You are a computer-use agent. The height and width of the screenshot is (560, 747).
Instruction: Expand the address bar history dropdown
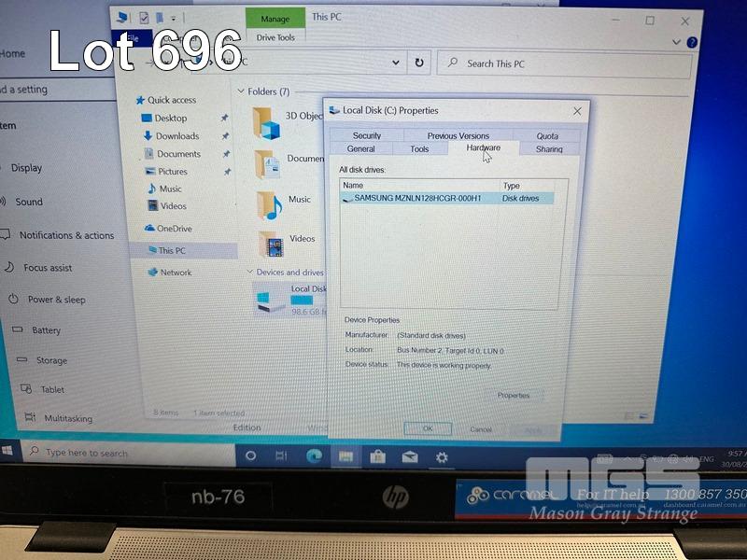(x=397, y=63)
